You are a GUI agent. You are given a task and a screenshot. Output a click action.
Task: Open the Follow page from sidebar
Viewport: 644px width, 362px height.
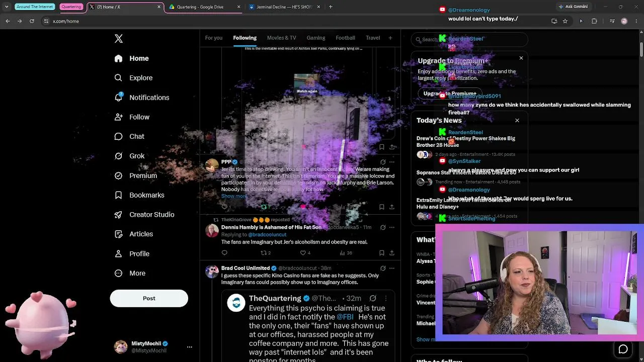click(x=132, y=117)
